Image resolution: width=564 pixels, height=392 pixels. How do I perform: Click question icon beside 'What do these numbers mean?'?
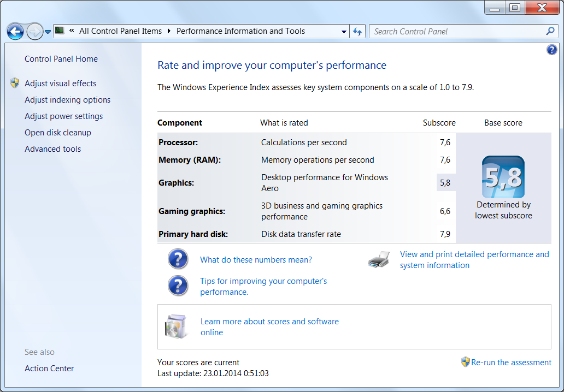pos(178,259)
